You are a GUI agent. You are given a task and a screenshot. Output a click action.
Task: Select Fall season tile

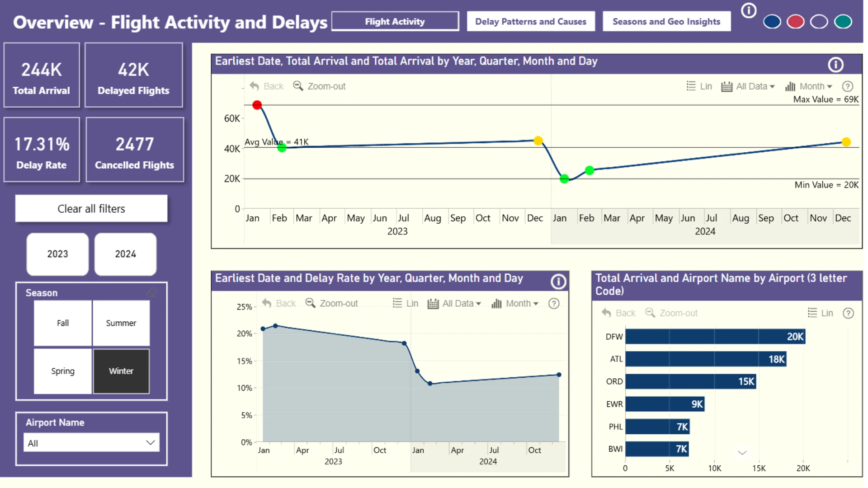click(x=63, y=323)
